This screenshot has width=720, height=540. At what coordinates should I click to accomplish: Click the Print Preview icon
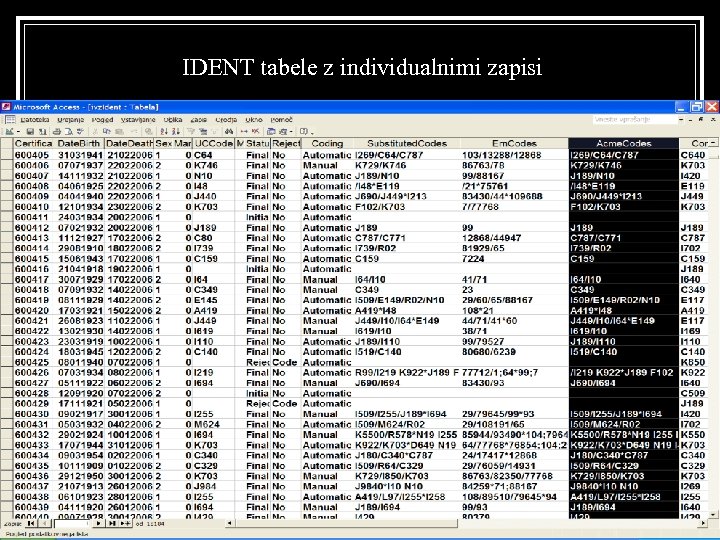click(68, 131)
